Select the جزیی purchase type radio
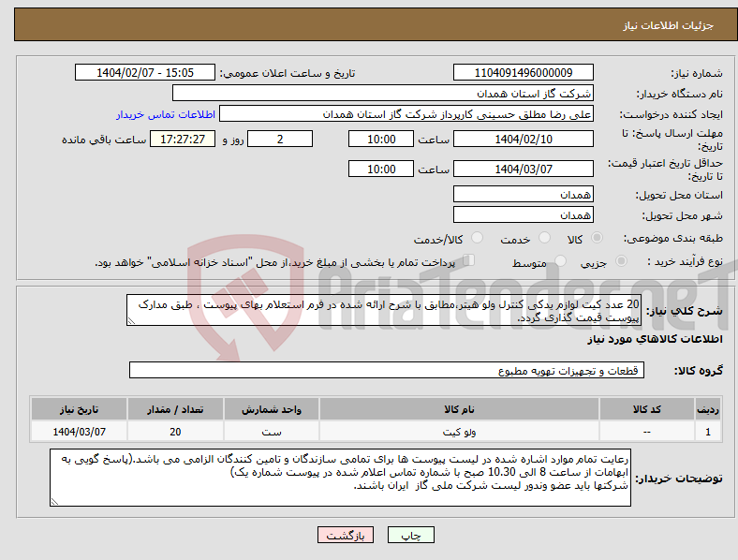The width and height of the screenshot is (738, 560). 621,260
